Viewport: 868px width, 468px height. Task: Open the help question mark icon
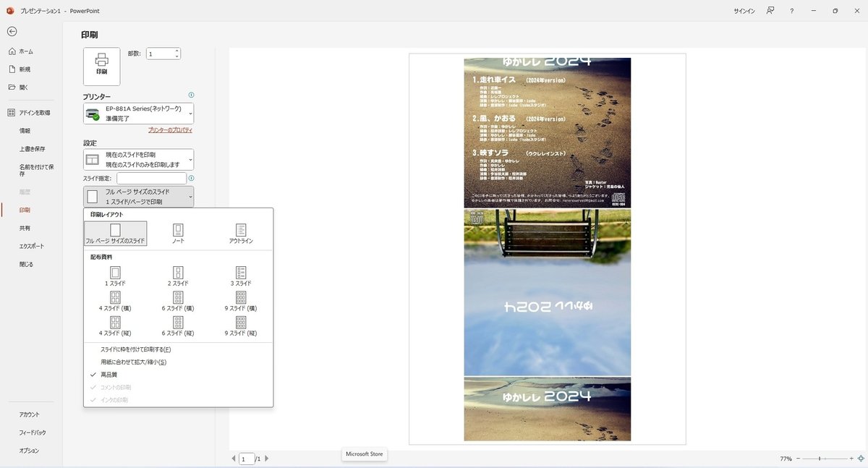pyautogui.click(x=792, y=11)
